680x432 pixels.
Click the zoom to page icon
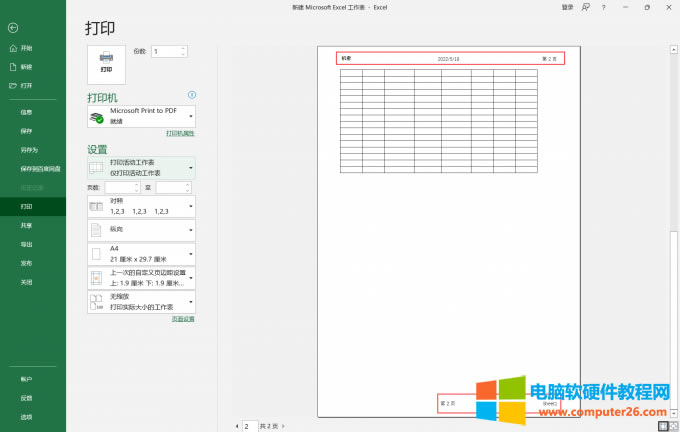pos(674,426)
